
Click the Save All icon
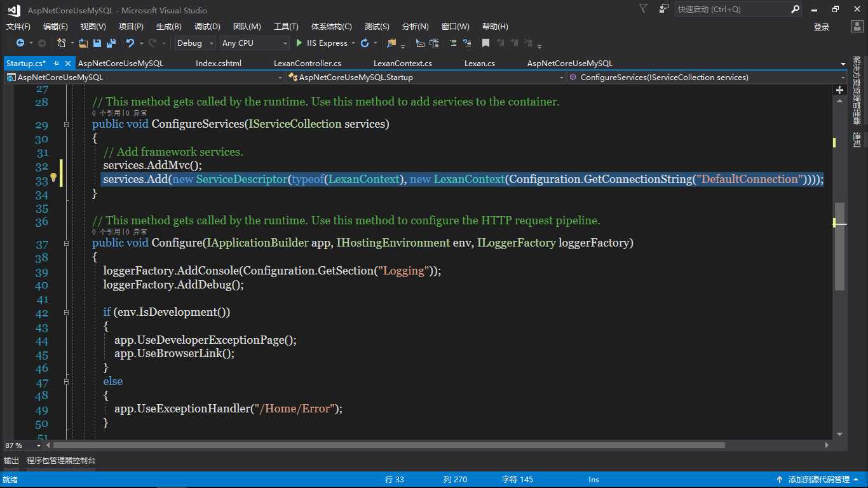[x=111, y=43]
